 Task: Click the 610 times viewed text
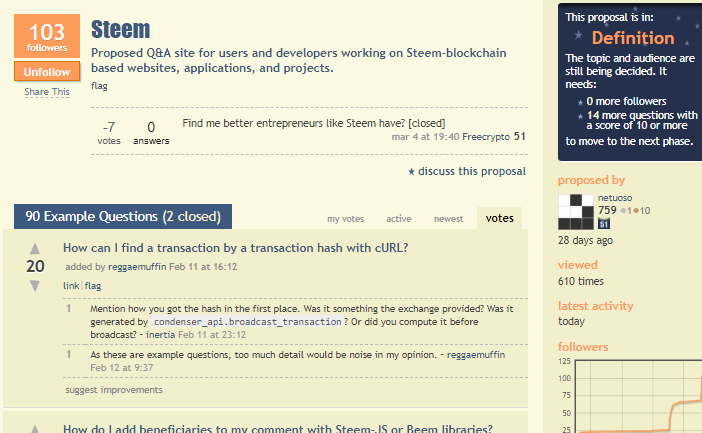pos(581,281)
